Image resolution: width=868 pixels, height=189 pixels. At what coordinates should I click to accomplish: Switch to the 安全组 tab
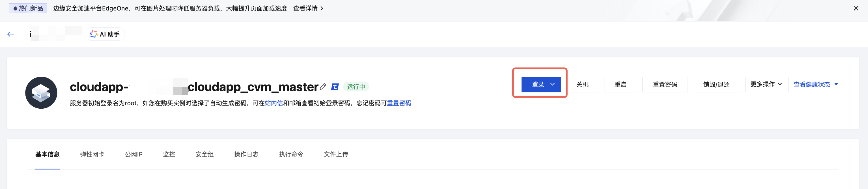click(x=204, y=154)
